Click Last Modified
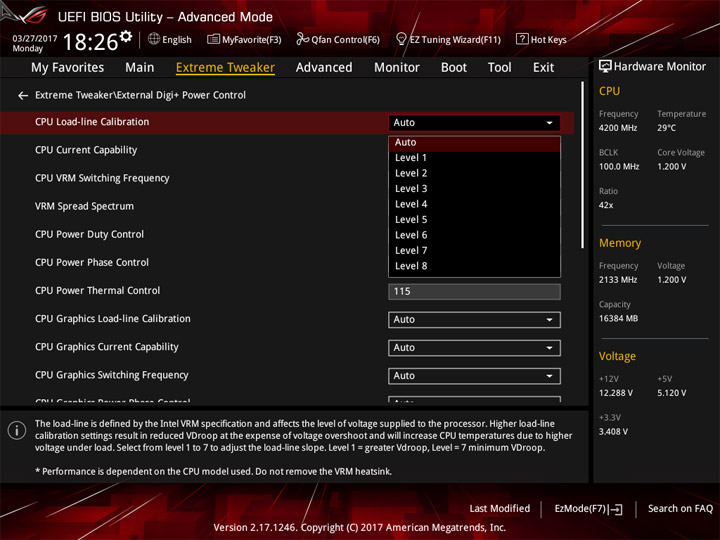The width and height of the screenshot is (720, 540). [499, 509]
